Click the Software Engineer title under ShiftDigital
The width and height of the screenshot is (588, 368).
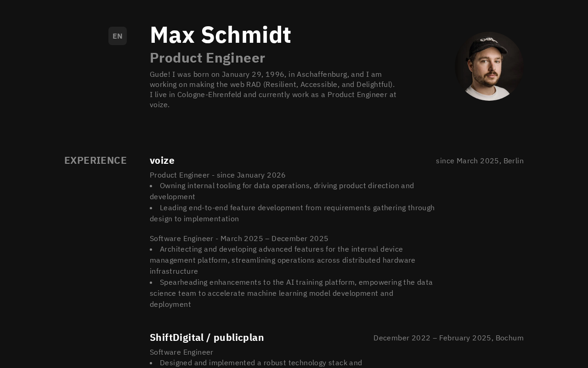(x=181, y=352)
